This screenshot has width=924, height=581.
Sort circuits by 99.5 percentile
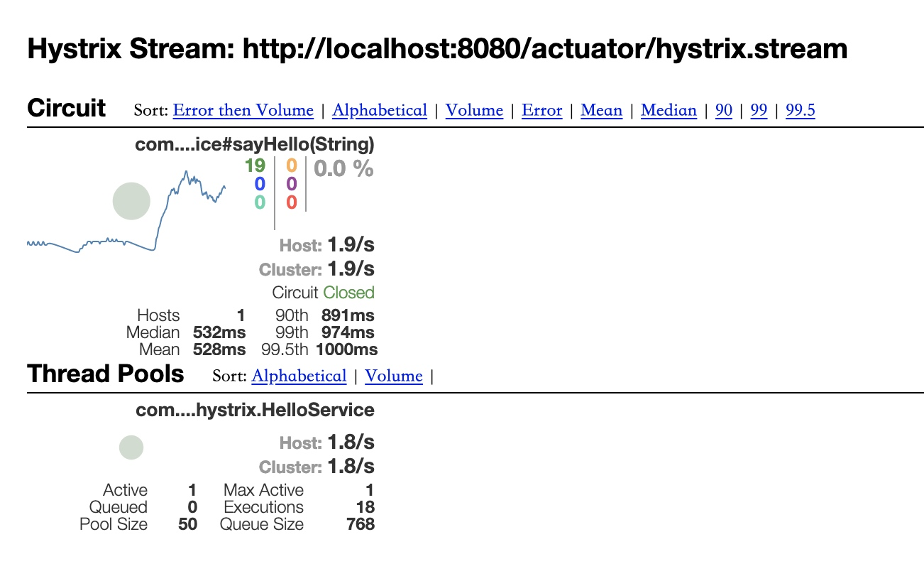[x=801, y=110]
